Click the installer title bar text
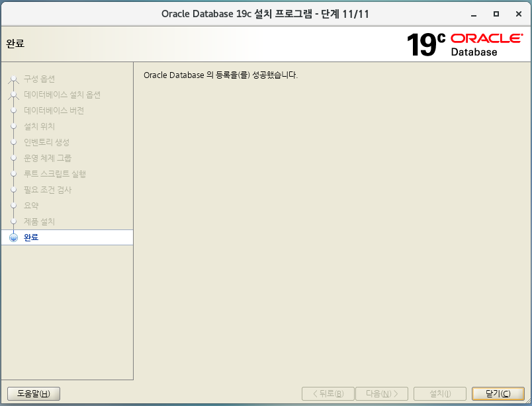 265,14
